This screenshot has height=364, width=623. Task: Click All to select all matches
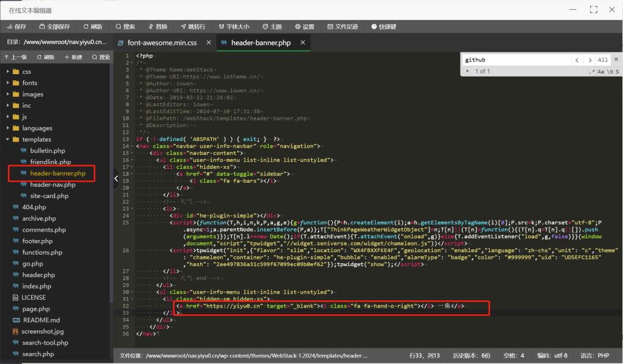coord(603,60)
